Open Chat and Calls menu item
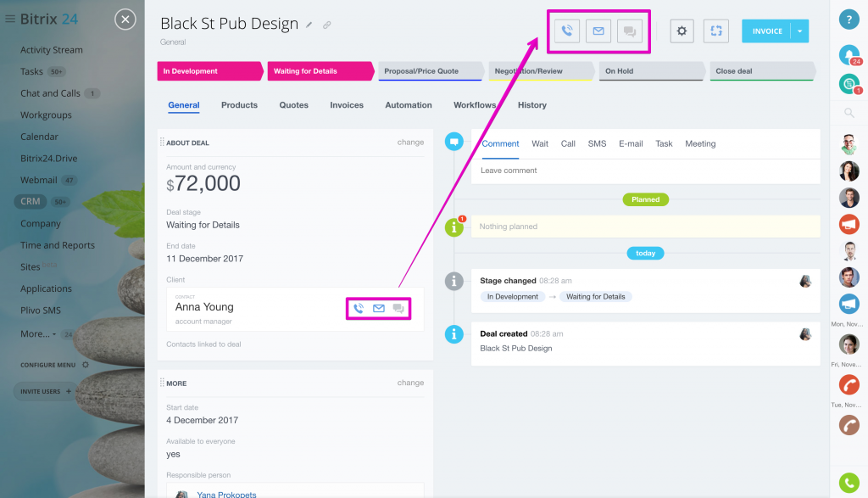The image size is (868, 498). [50, 93]
